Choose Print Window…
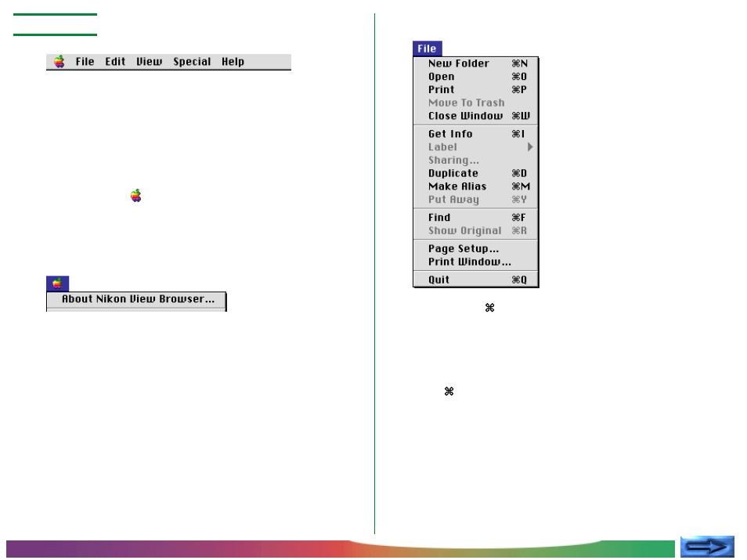Viewport: 747px width, 560px height. 475,262
